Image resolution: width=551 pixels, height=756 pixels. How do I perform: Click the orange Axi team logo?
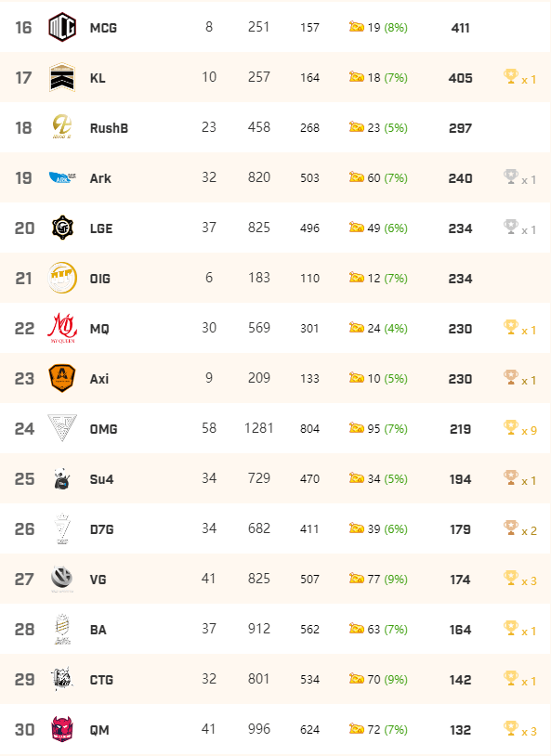[x=62, y=378]
